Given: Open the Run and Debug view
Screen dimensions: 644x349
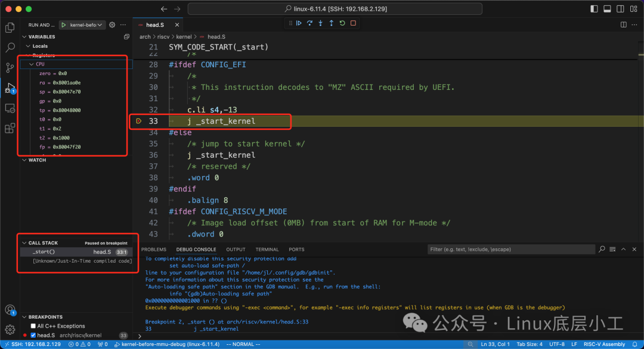Looking at the screenshot, I should [x=10, y=88].
